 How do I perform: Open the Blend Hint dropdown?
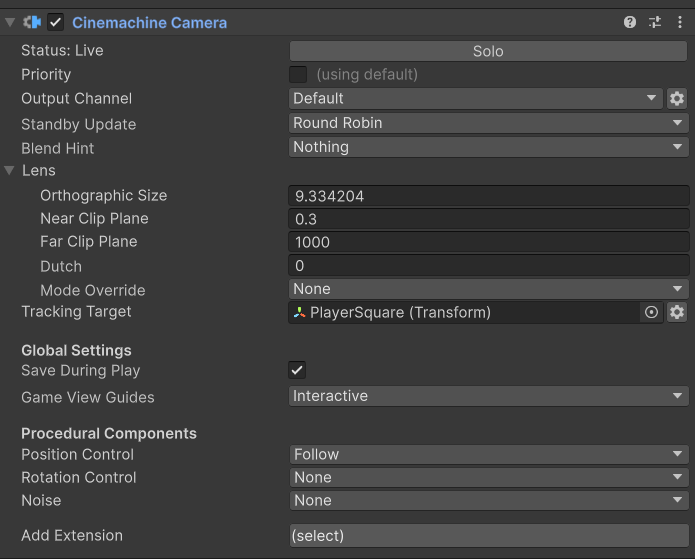tap(488, 147)
